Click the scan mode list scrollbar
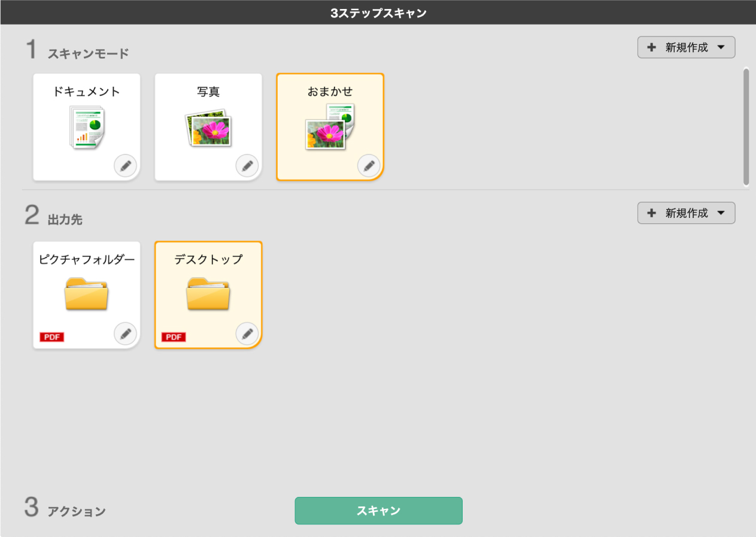Viewport: 756px width, 537px height. click(746, 127)
